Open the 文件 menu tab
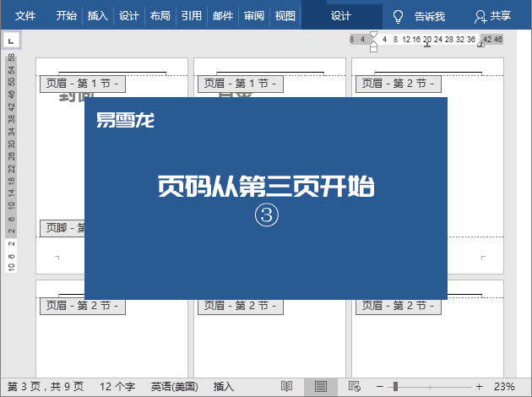This screenshot has height=397, width=532. point(25,15)
